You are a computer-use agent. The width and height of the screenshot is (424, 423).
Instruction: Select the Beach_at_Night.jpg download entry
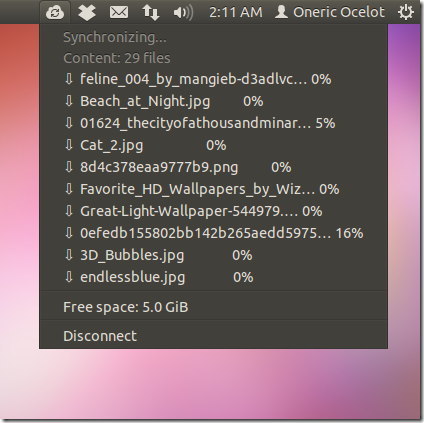click(213, 101)
